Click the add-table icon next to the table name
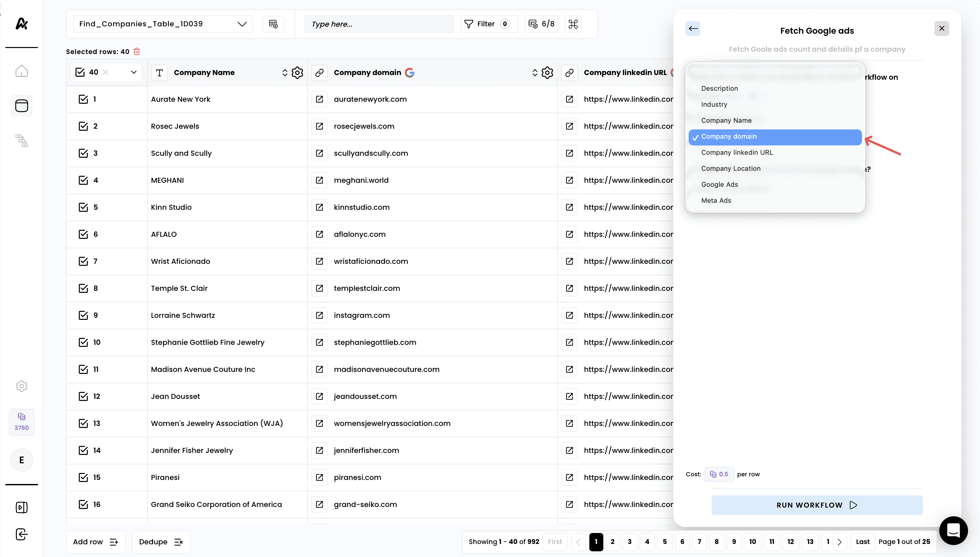 [x=273, y=24]
